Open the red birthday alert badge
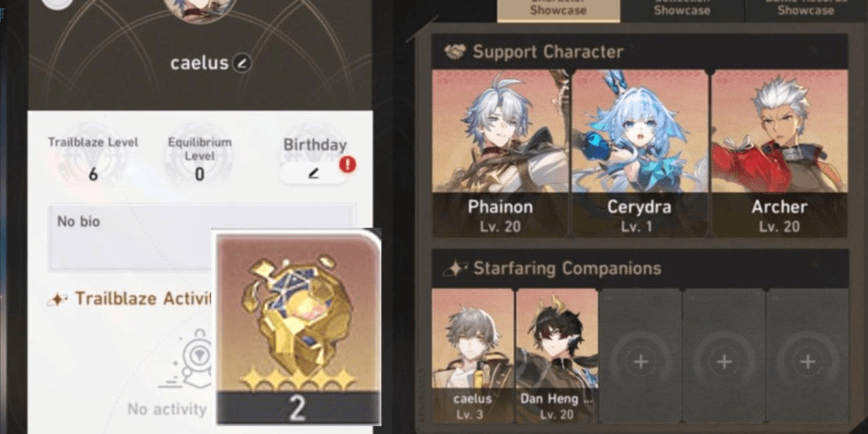 click(x=348, y=165)
